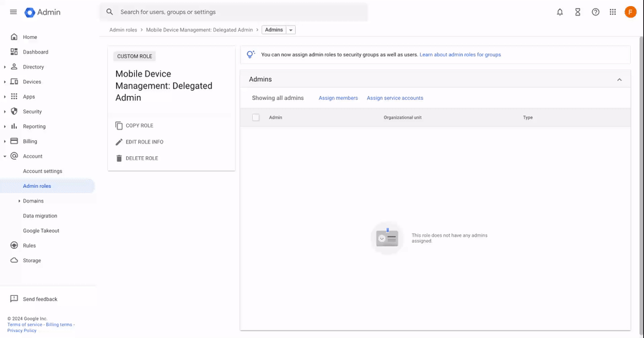
Task: Open Google Takeout in sidebar
Action: [41, 231]
